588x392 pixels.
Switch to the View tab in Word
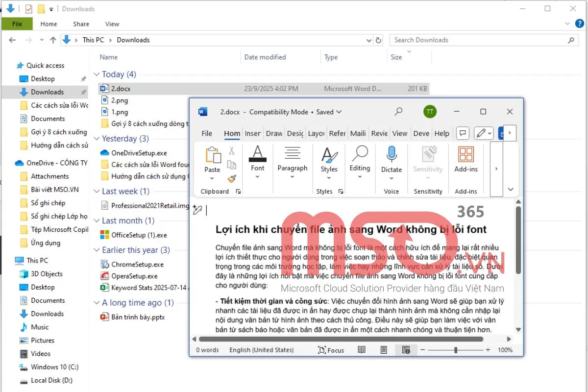point(400,133)
